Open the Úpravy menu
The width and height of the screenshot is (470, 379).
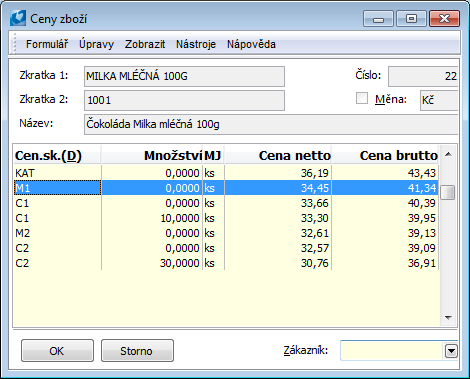pyautogui.click(x=96, y=44)
